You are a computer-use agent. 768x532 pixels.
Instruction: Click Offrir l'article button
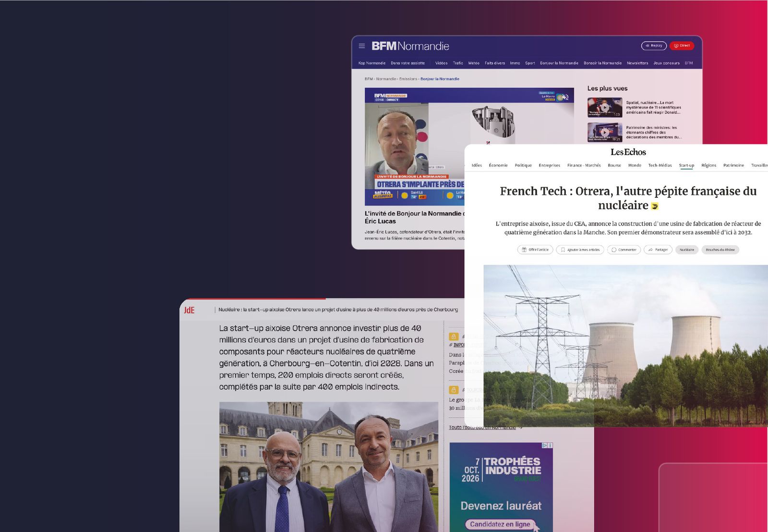pos(535,250)
